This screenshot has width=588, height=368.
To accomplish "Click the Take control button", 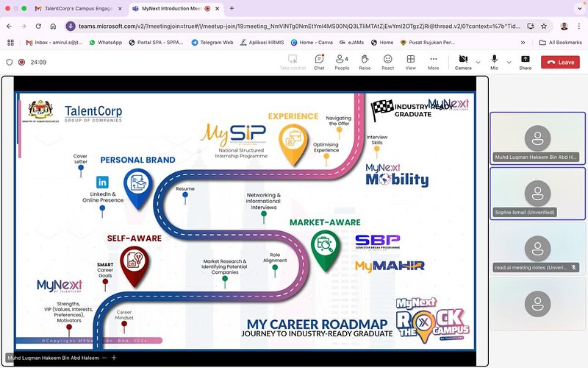I will click(x=293, y=63).
